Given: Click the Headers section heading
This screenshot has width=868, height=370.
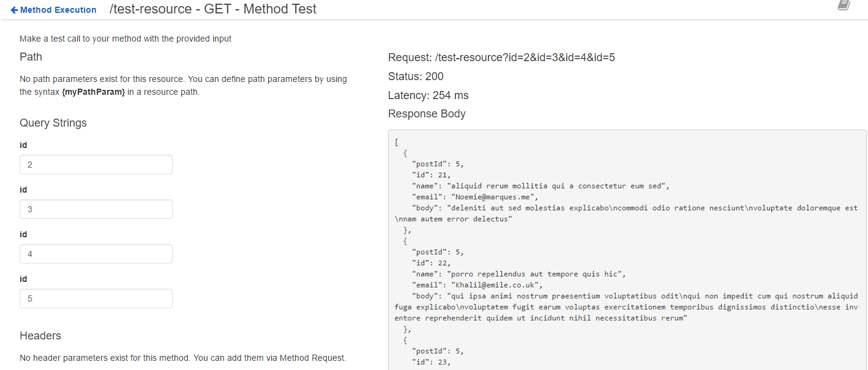Looking at the screenshot, I should pyautogui.click(x=40, y=336).
